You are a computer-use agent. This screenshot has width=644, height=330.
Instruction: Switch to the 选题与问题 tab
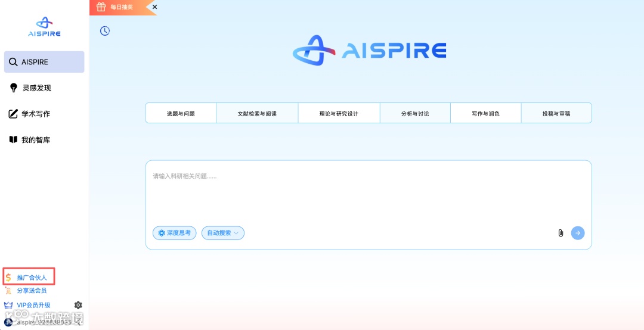point(181,114)
